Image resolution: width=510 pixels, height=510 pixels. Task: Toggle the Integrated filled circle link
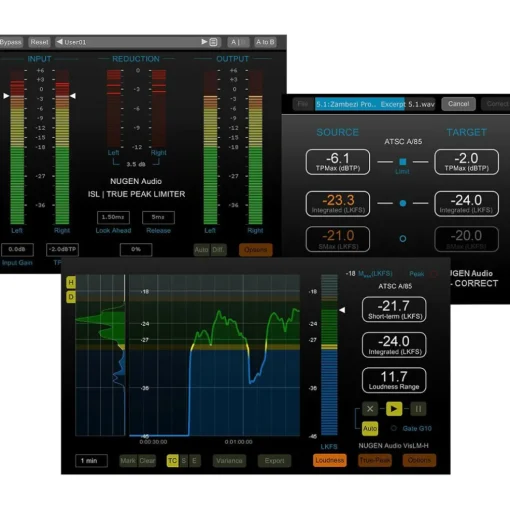403,203
